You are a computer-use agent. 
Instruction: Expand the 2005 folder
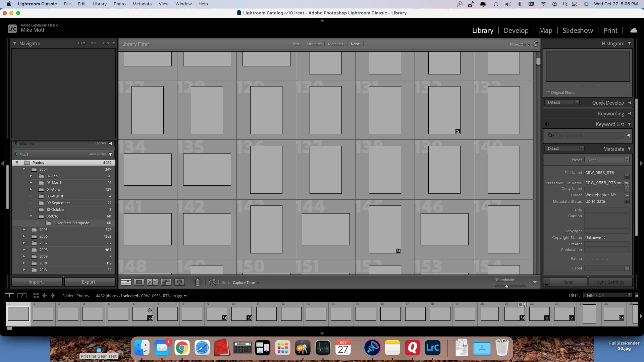24,230
